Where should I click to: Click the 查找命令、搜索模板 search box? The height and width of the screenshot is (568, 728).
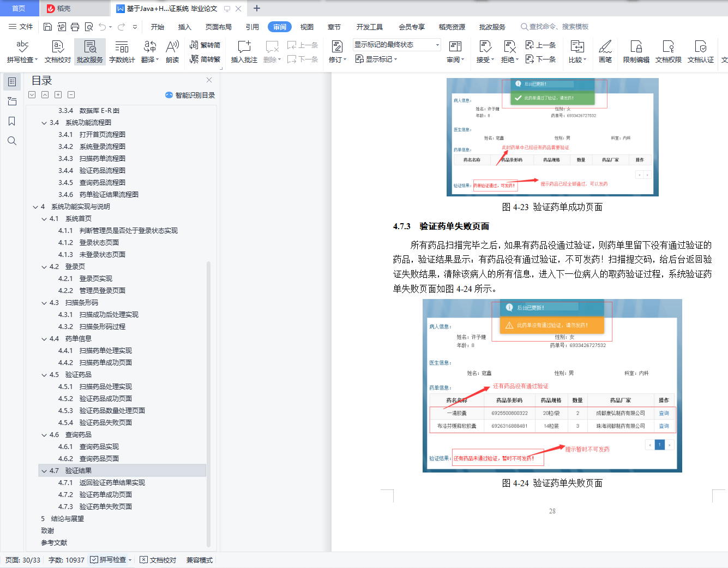pyautogui.click(x=555, y=27)
